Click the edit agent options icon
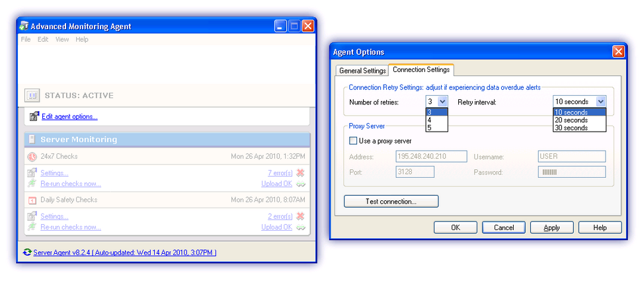Image resolution: width=644 pixels, height=283 pixels. click(x=34, y=116)
